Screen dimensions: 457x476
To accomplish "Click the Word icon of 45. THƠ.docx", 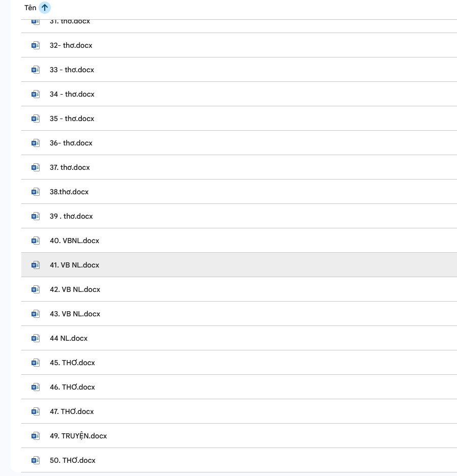I will [36, 363].
